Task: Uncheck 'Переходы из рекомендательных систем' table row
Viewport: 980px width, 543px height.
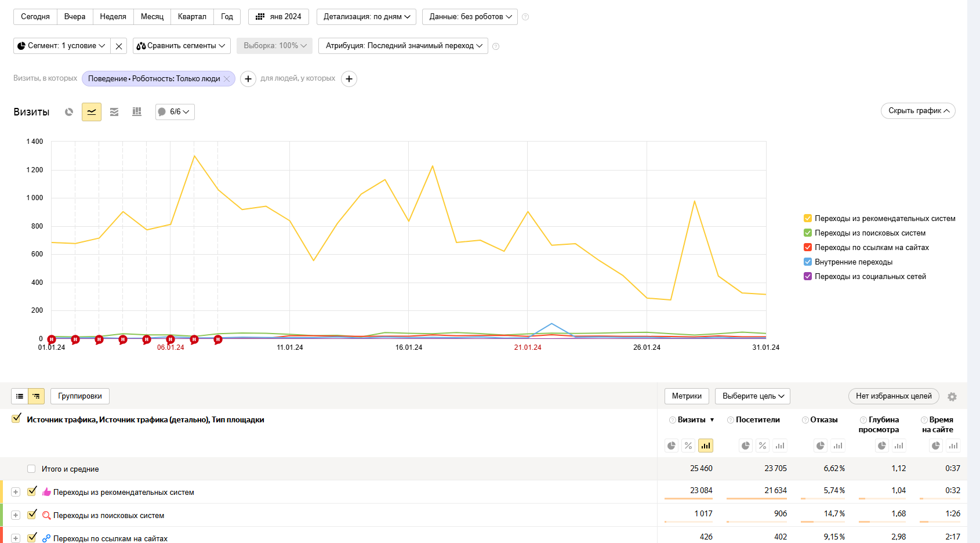Action: (32, 491)
